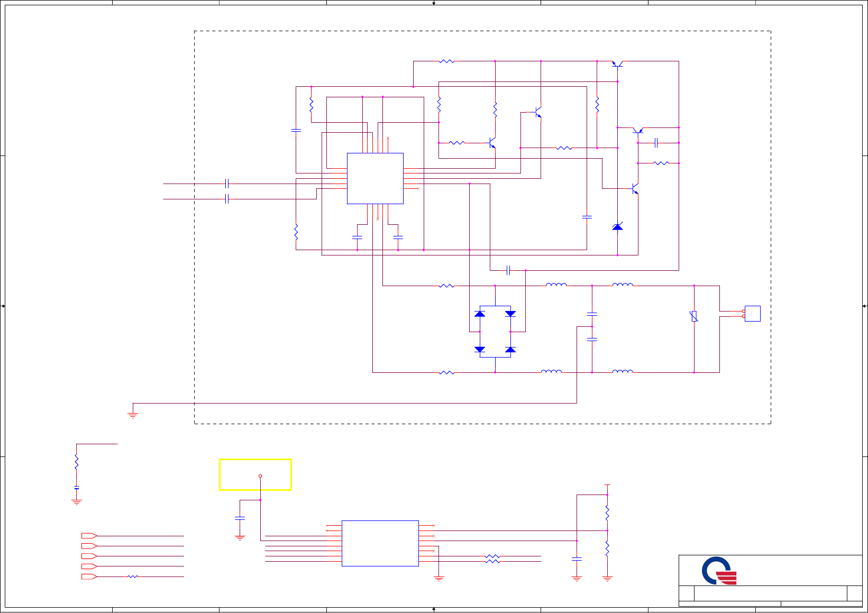The image size is (868, 613).
Task: Click the inductor nearest the varistor on upper line
Action: pos(623,285)
